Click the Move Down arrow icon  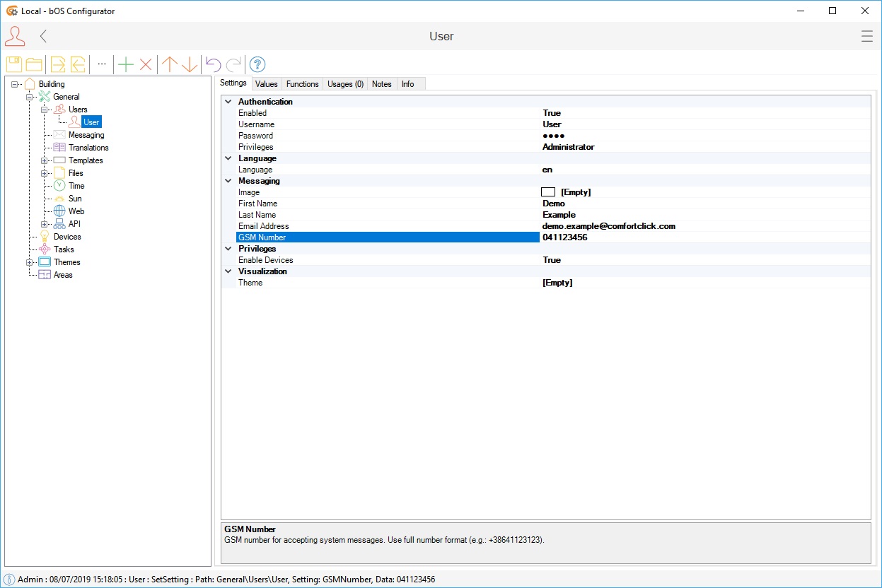point(190,64)
